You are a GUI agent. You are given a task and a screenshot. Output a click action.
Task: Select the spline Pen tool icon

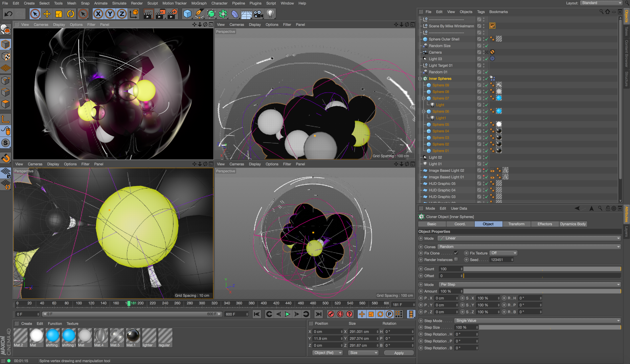(x=199, y=14)
